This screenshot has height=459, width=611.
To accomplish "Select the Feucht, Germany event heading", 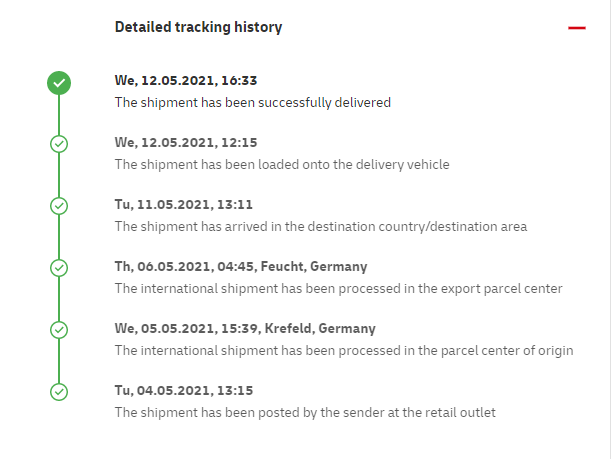I will 241,267.
